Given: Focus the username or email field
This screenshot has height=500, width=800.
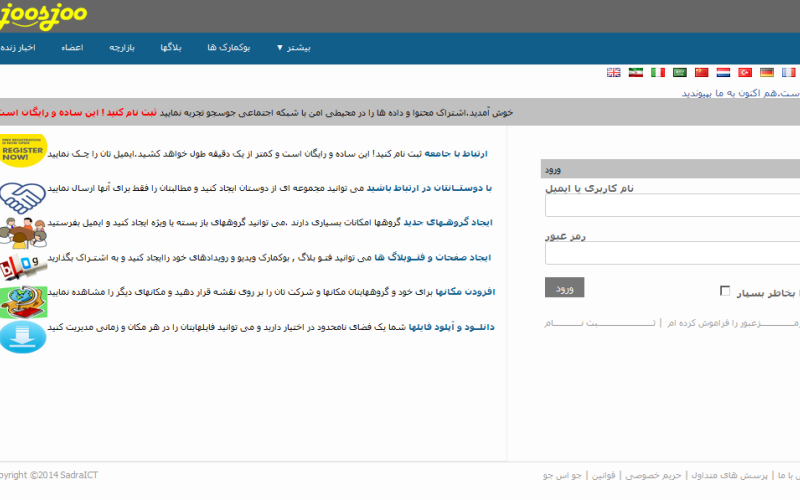Looking at the screenshot, I should point(672,206).
